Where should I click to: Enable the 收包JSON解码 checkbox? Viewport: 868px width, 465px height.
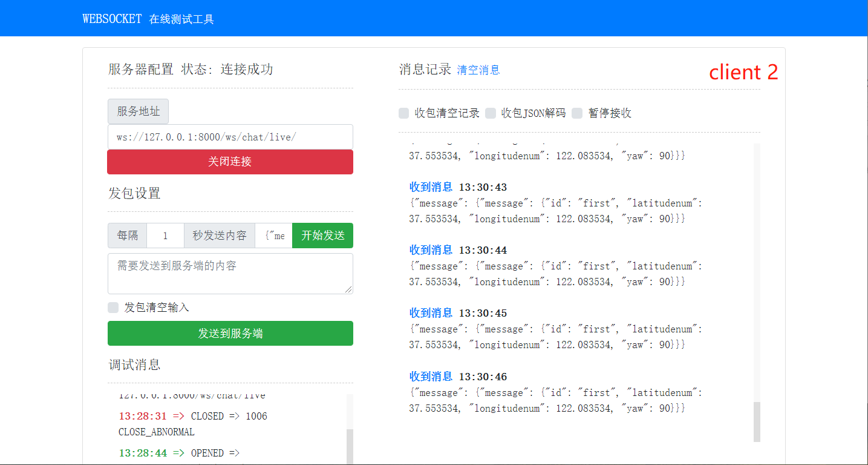pyautogui.click(x=491, y=113)
